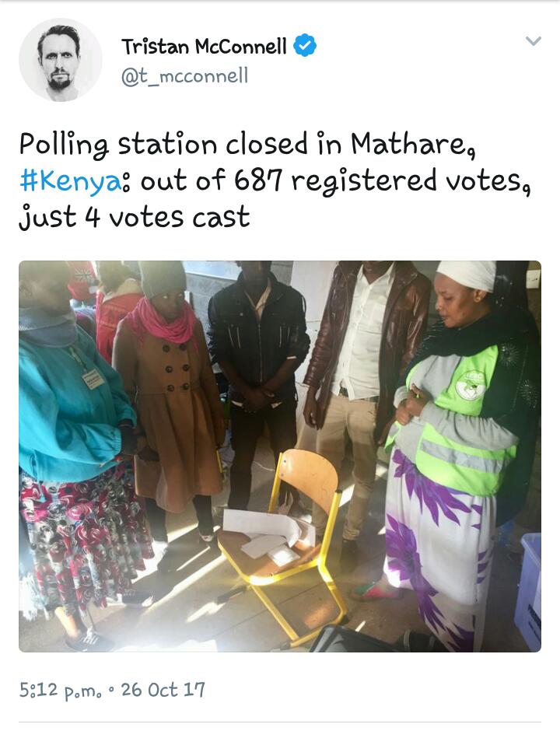The height and width of the screenshot is (731, 560).
Task: Click the 26 Oct 17 date
Action: [x=163, y=690]
